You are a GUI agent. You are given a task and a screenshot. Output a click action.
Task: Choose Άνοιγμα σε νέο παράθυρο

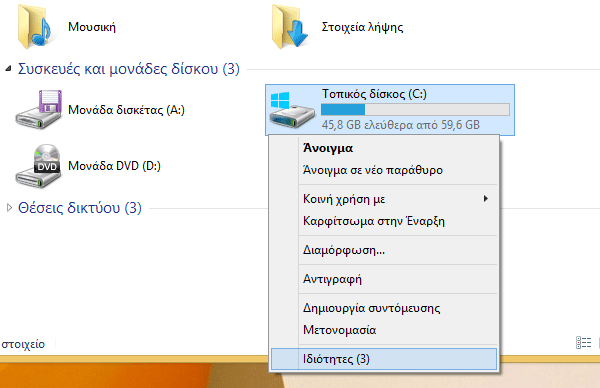[384, 170]
